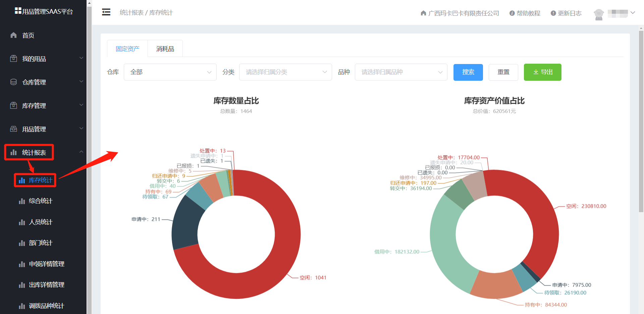Viewport: 644px width, 314px height.
Task: Click the page vertical scrollbar thumb
Action: [641, 121]
